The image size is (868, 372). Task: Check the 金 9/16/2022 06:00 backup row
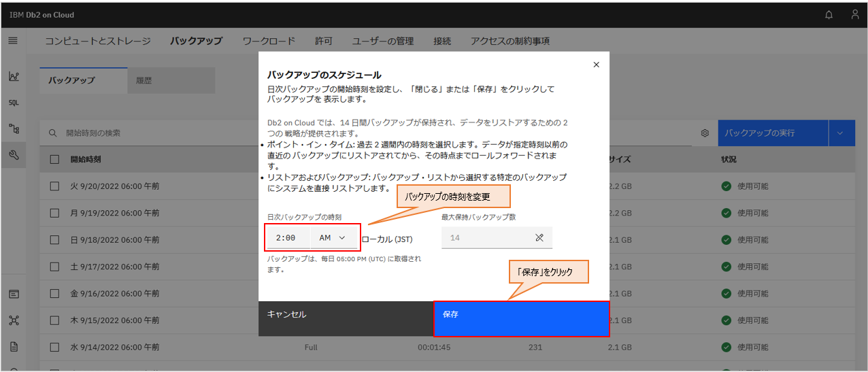(54, 293)
